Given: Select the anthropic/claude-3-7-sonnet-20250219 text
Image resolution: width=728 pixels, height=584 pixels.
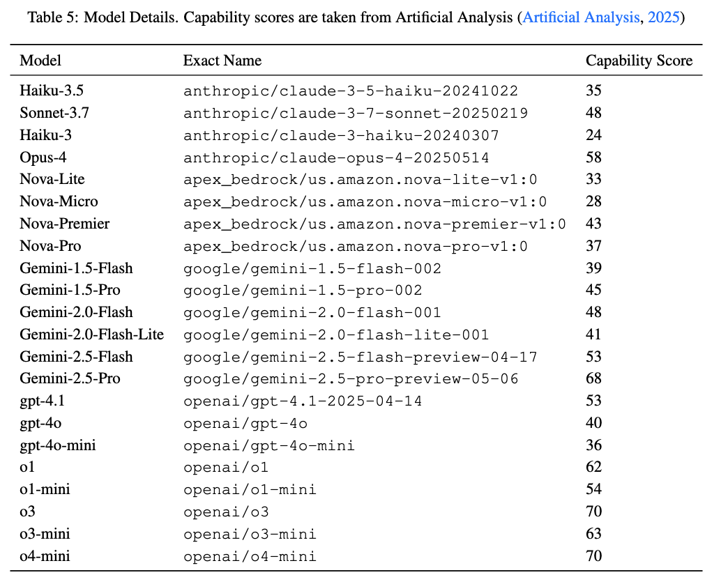Looking at the screenshot, I should (x=356, y=113).
